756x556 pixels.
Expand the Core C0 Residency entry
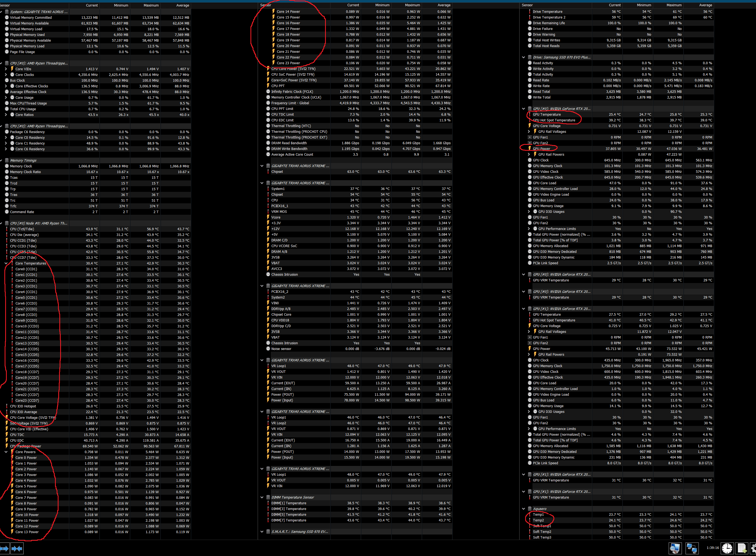click(6, 138)
